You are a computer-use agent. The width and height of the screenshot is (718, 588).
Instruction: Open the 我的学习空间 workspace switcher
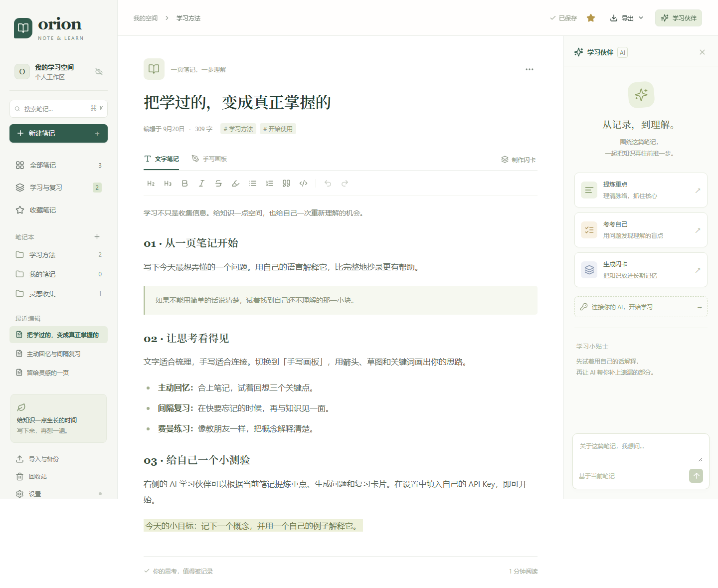pos(58,72)
